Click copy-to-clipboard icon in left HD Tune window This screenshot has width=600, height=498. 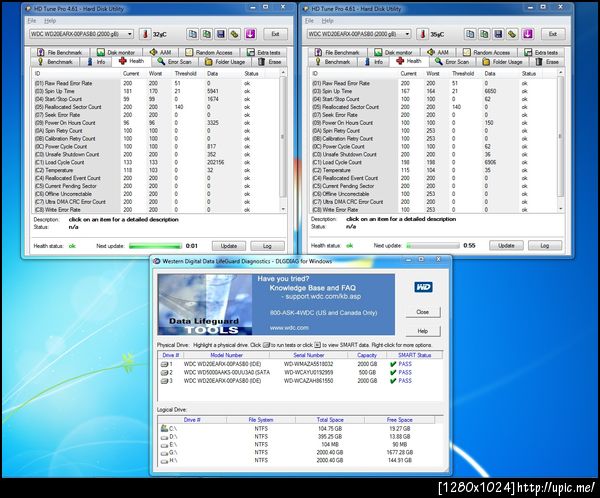click(192, 34)
